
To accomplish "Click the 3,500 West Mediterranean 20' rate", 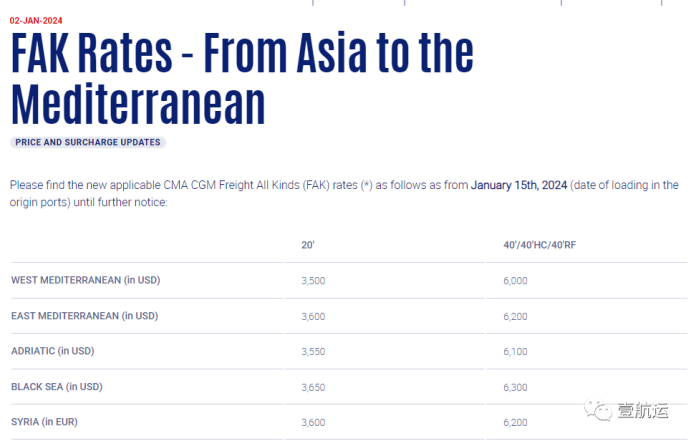I will click(313, 281).
